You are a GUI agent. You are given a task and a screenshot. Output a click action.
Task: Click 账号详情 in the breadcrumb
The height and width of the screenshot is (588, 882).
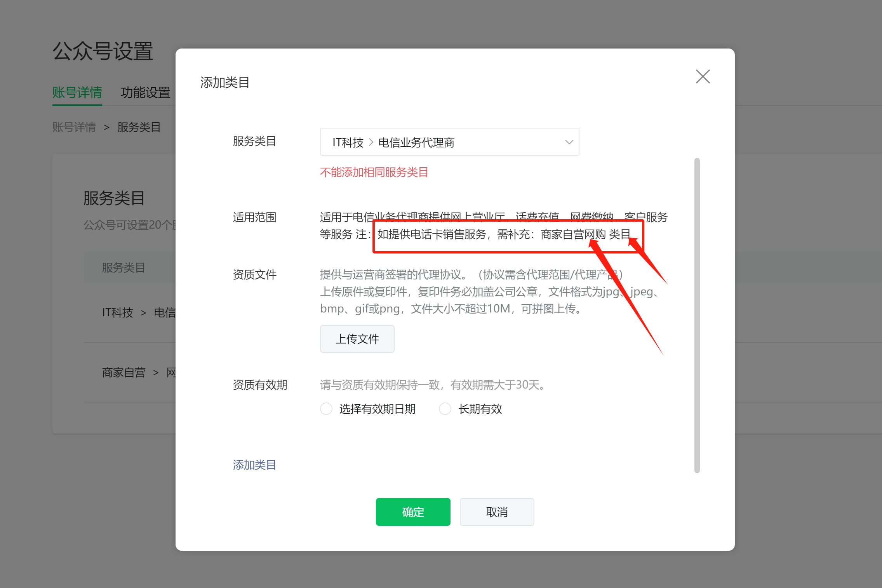tap(74, 127)
